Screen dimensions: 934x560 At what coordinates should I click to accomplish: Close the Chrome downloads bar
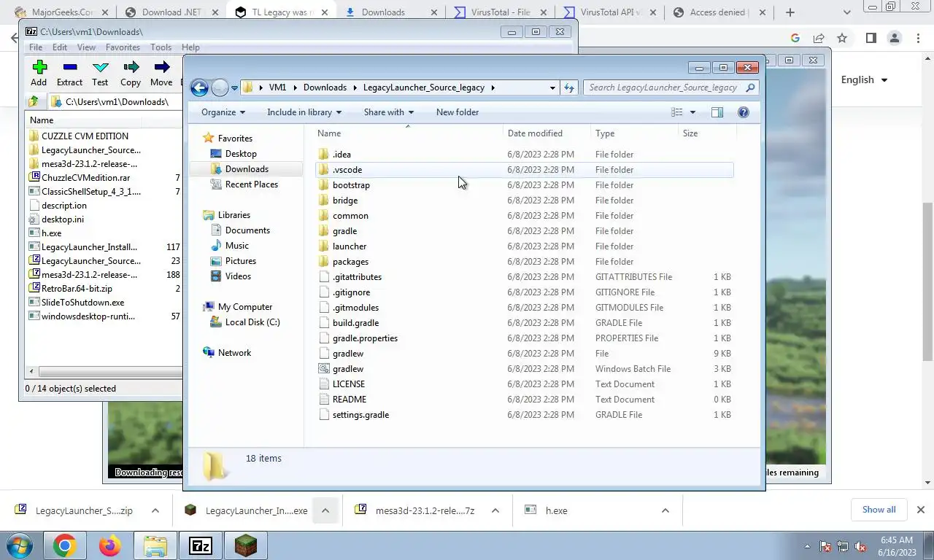920,510
